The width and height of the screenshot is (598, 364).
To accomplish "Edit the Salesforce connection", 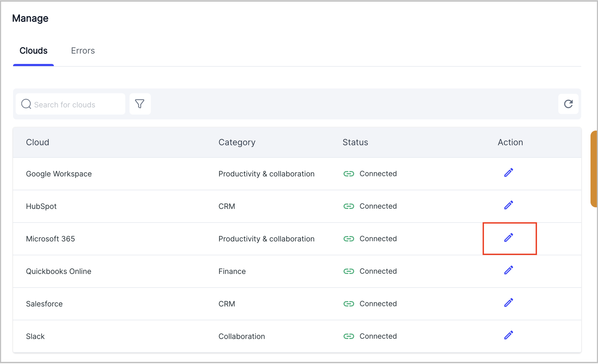I will pos(509,303).
